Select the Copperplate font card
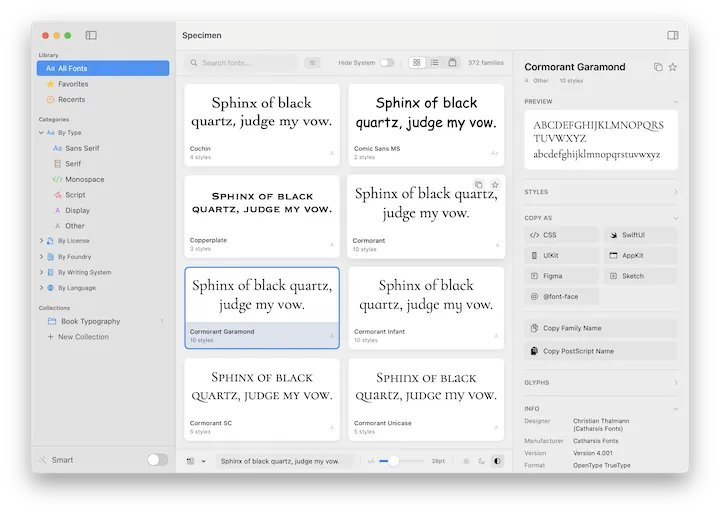The height and width of the screenshot is (514, 720). (262, 216)
